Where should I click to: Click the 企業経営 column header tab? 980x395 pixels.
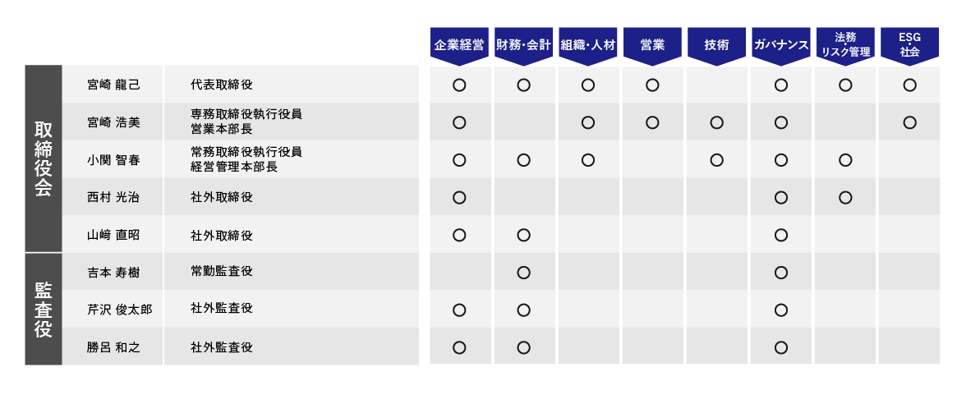(459, 44)
